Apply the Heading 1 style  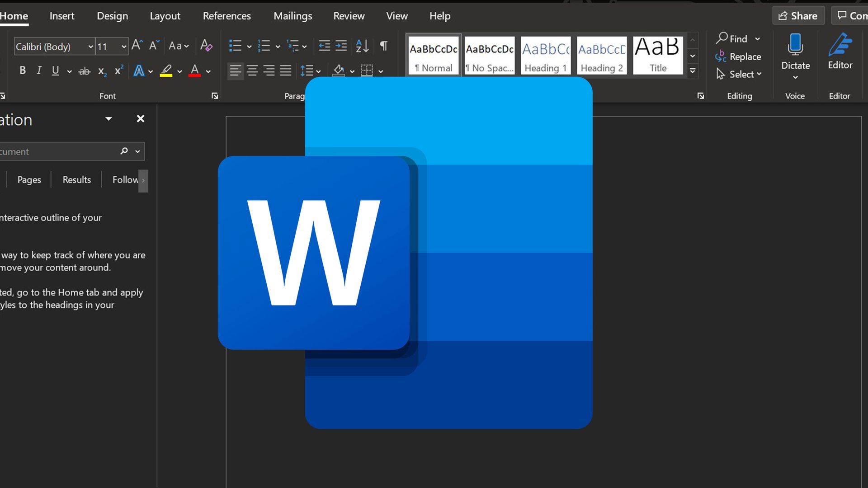(x=545, y=55)
